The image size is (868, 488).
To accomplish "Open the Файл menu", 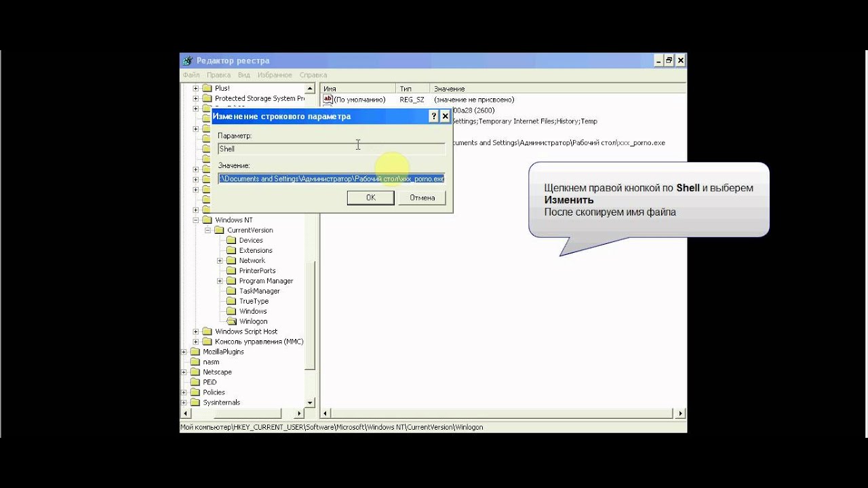I will [191, 75].
